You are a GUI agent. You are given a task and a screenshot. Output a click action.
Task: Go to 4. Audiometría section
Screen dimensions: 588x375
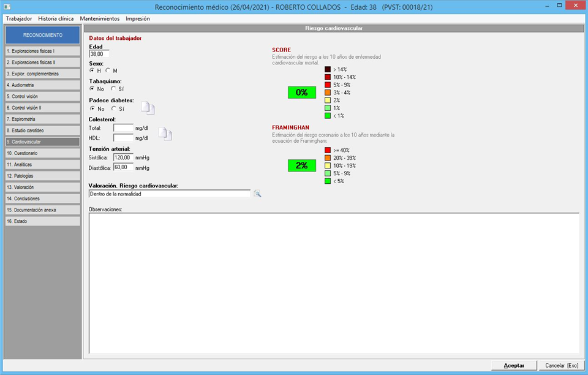click(x=43, y=85)
